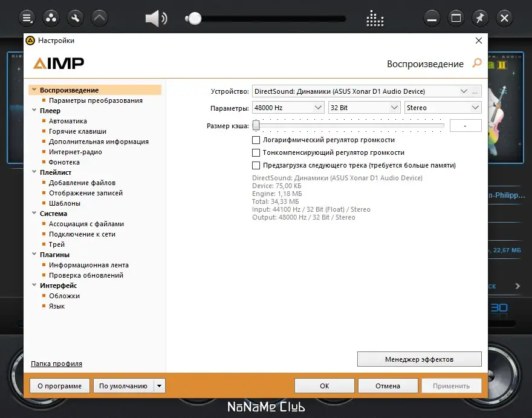Viewport: 532px width, 418px height.
Task: Select Обложки under Интерфейс
Action: (64, 296)
